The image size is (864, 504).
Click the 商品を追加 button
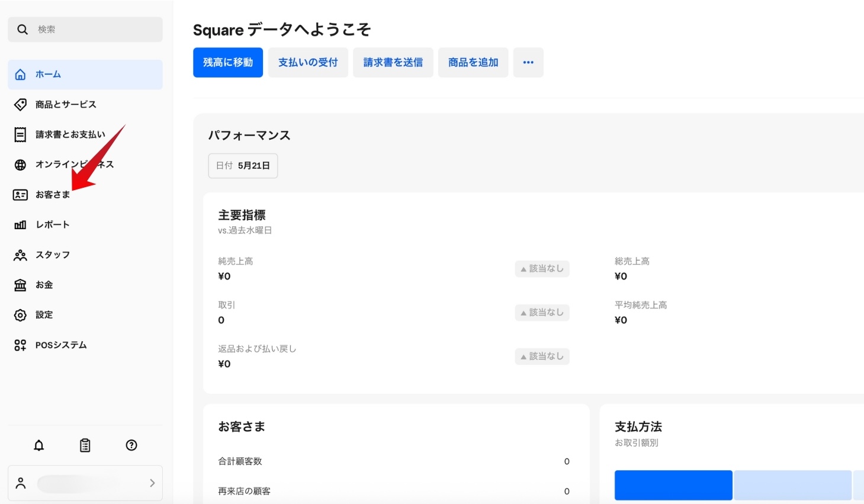pyautogui.click(x=473, y=63)
